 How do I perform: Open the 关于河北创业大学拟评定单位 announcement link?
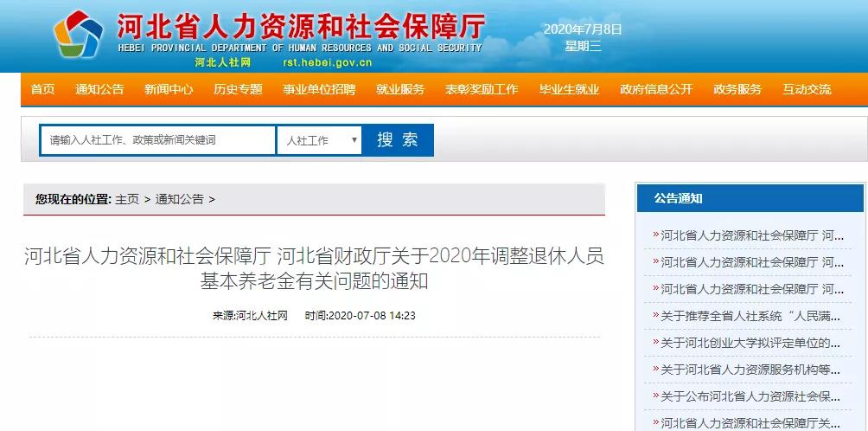pos(747,343)
